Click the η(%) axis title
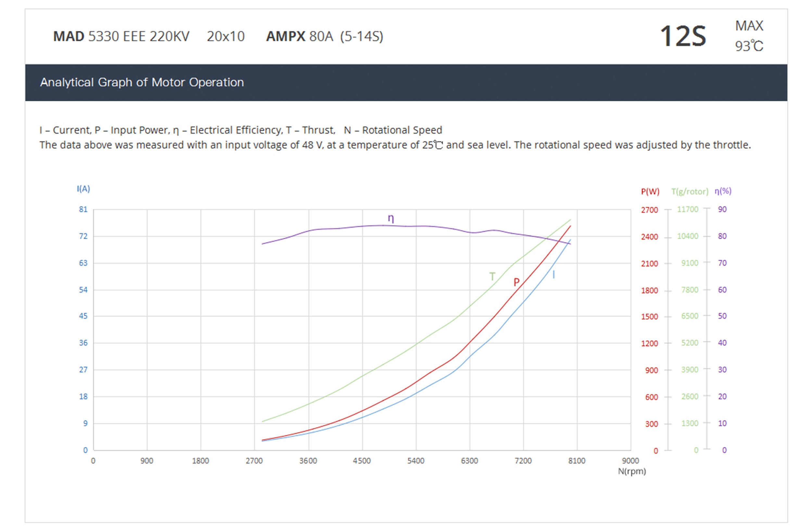This screenshot has height=528, width=812. (x=723, y=191)
